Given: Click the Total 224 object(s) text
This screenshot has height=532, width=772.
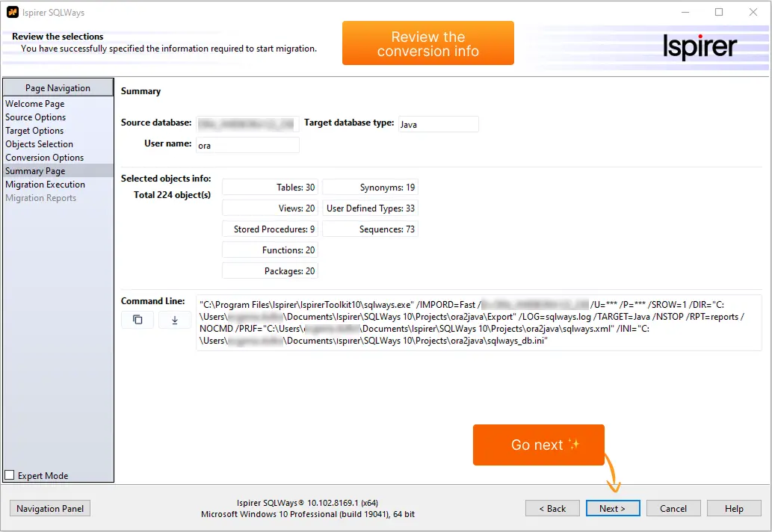Looking at the screenshot, I should point(172,195).
